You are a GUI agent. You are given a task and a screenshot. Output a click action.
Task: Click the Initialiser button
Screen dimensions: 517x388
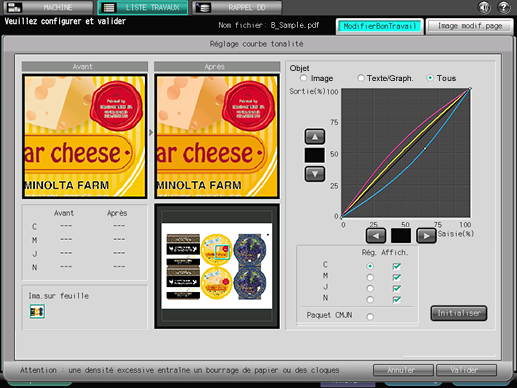(459, 313)
